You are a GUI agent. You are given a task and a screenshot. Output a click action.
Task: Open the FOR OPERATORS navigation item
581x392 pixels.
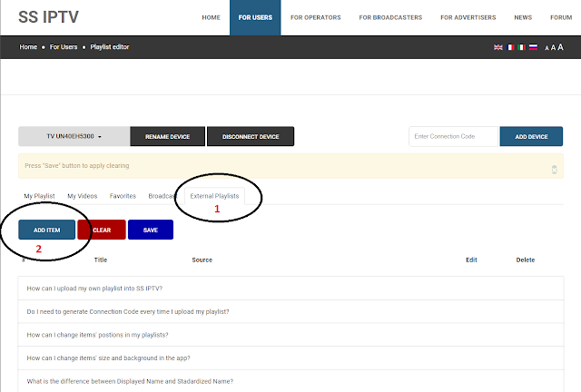316,17
